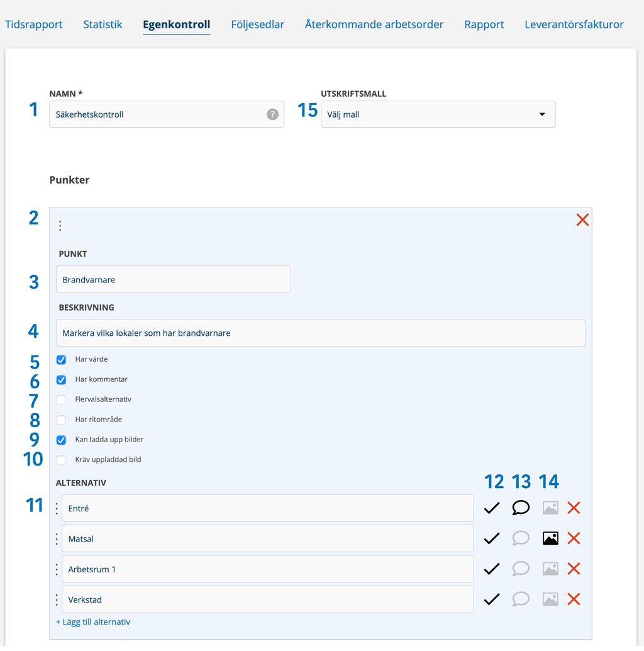The height and width of the screenshot is (651, 644).
Task: Click the Lägg till alternativ link
Action: point(93,622)
